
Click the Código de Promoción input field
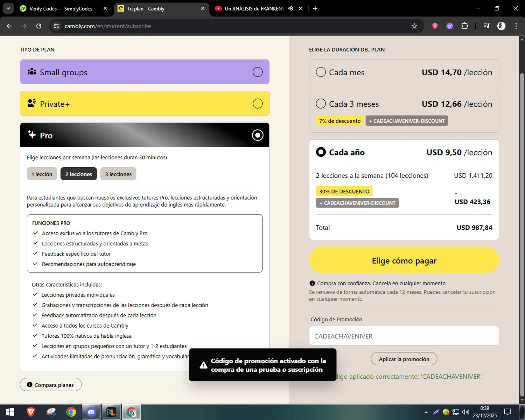click(404, 336)
